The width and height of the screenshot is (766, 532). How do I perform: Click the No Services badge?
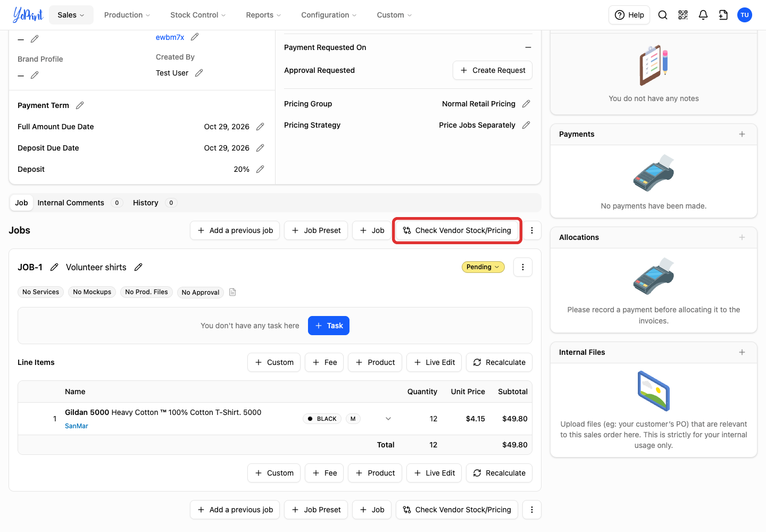point(40,292)
